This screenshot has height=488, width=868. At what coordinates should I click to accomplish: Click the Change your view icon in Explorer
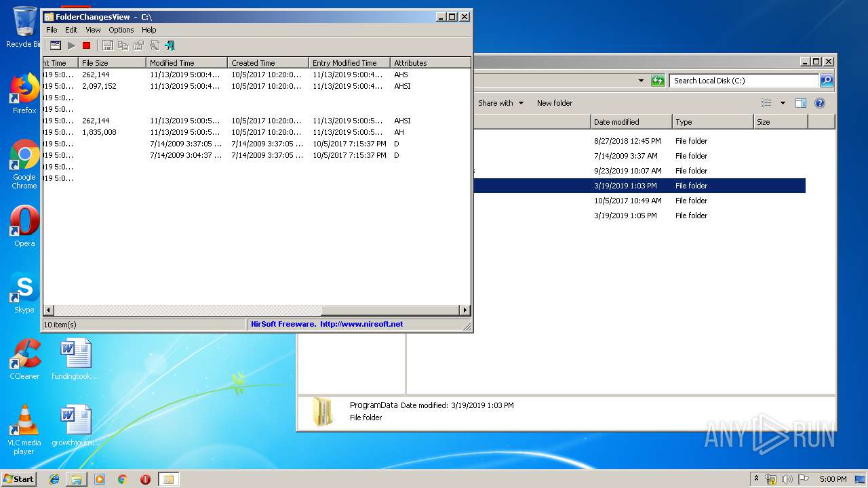pos(766,103)
